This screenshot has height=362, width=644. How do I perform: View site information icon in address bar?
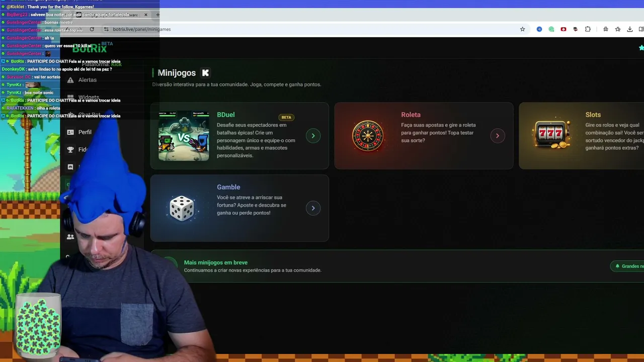pyautogui.click(x=106, y=29)
